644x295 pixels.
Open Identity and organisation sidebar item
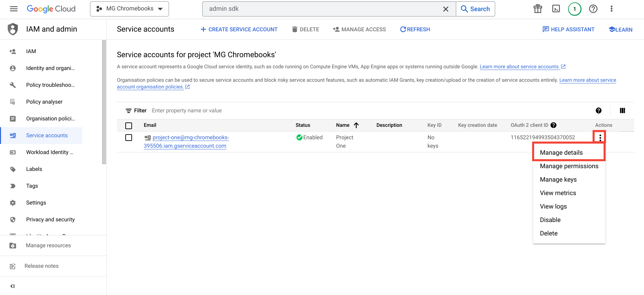41,68
